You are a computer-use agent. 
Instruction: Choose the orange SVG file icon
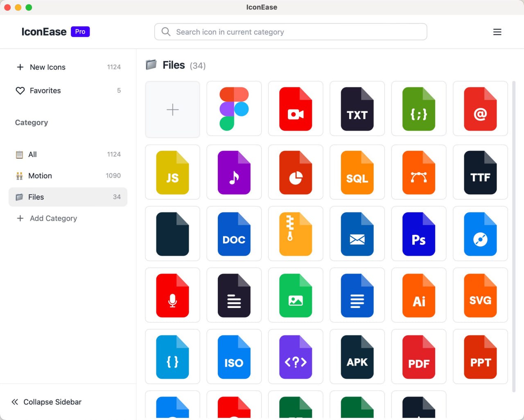(x=480, y=295)
